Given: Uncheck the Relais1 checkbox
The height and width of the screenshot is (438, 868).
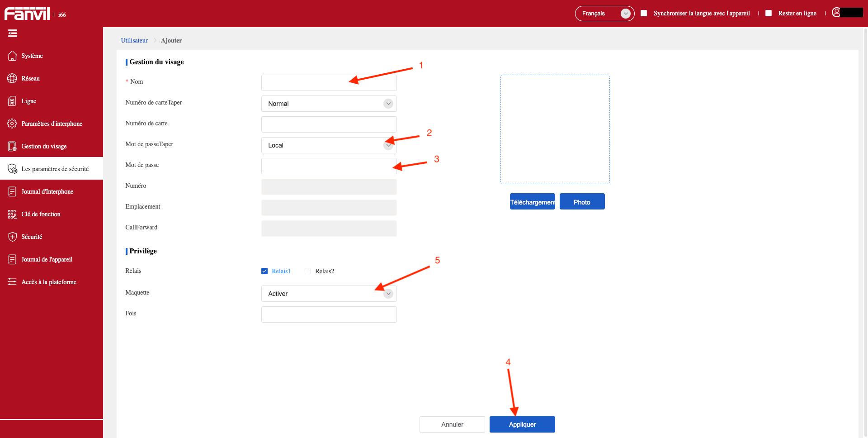Looking at the screenshot, I should 264,271.
